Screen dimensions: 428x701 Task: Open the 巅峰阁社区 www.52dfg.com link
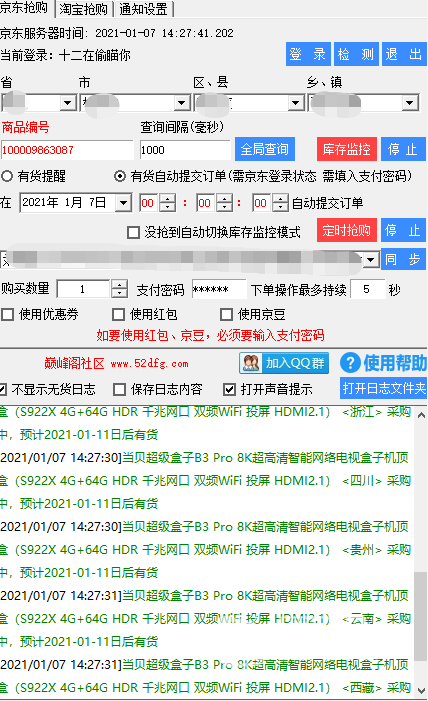pos(116,363)
